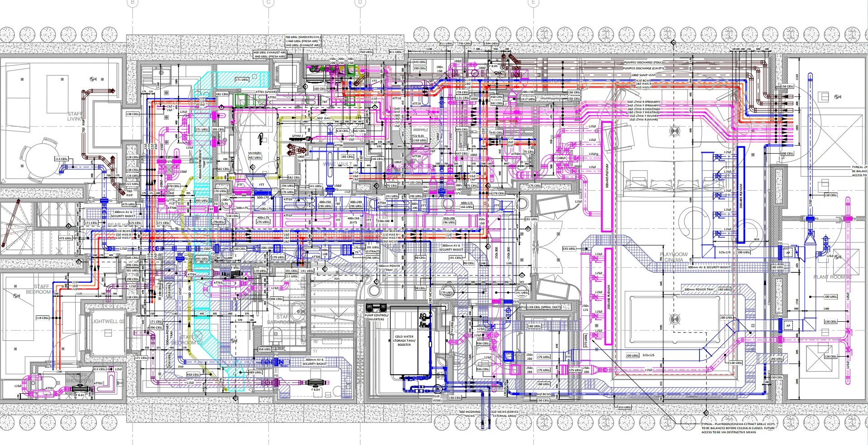
Task: Select the 1238 CBSL spiral duct tag
Action: click(543, 307)
